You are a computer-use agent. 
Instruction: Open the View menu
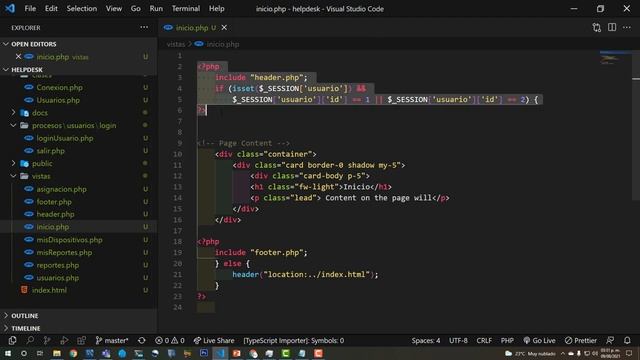tap(113, 8)
